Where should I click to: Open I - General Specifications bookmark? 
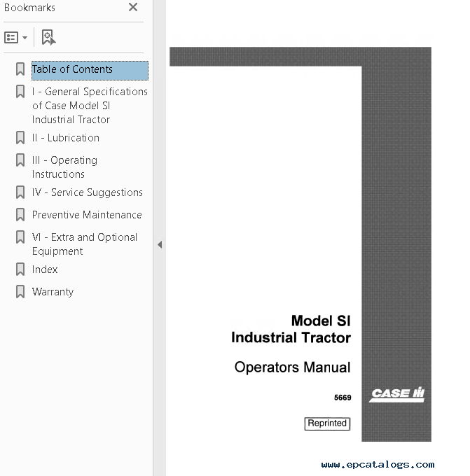coord(90,105)
